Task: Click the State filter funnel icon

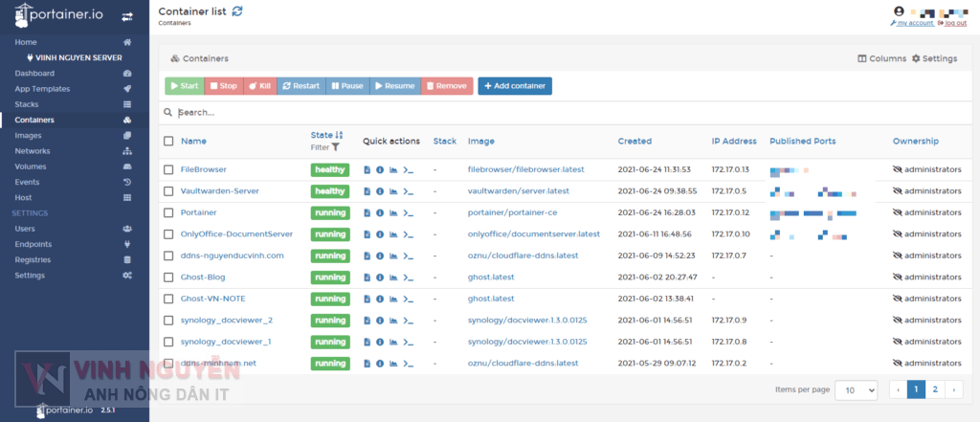Action: click(336, 147)
